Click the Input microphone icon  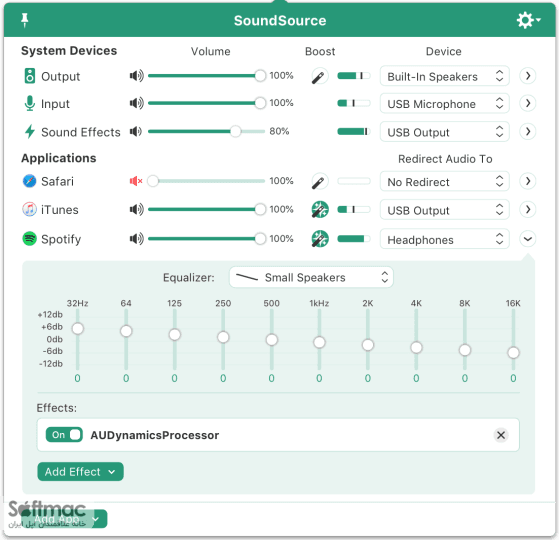(x=30, y=103)
